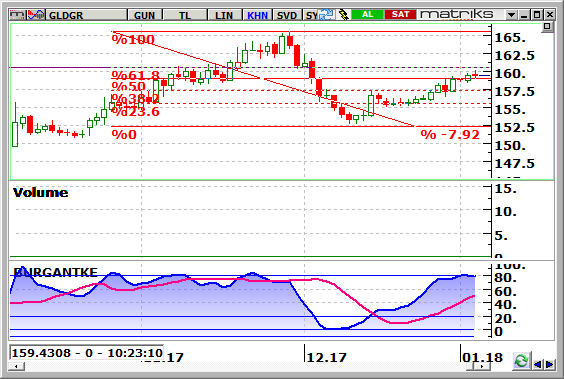Click the red SAT sell button
564x379 pixels.
tap(400, 14)
